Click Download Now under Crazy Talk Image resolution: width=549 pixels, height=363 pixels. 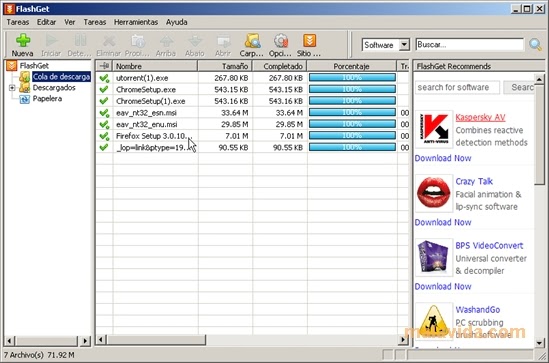443,222
